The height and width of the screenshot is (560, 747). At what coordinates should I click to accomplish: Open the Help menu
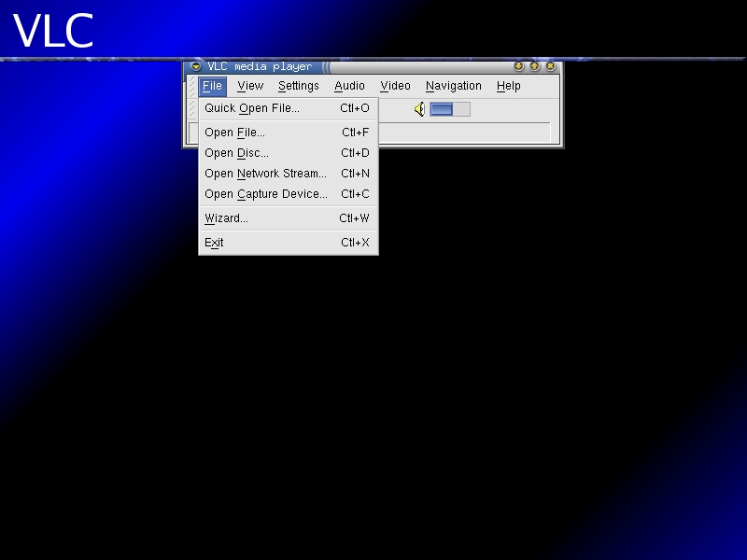(508, 86)
